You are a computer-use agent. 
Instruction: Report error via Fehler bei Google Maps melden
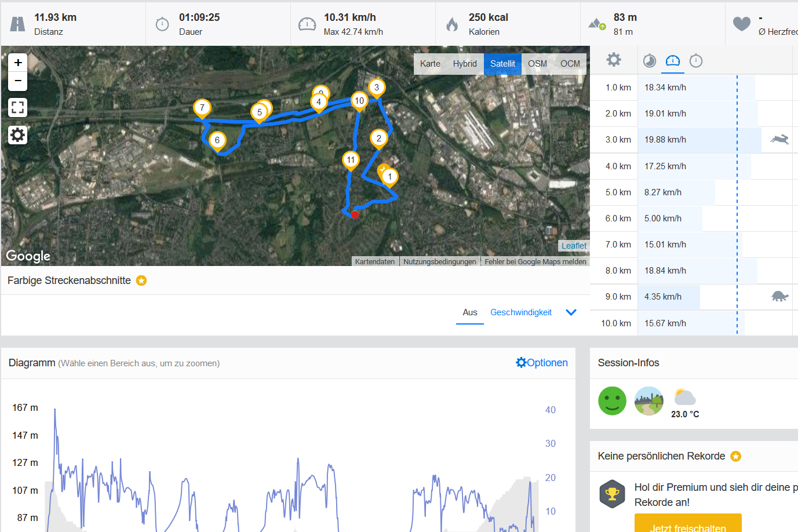pyautogui.click(x=535, y=261)
